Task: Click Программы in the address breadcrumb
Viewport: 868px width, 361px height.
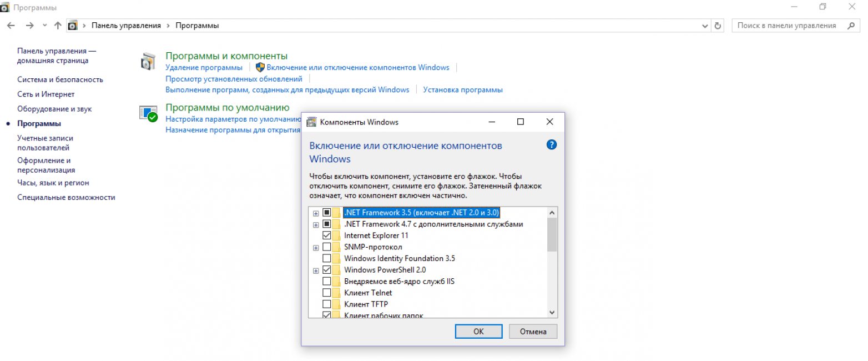Action: coord(197,26)
